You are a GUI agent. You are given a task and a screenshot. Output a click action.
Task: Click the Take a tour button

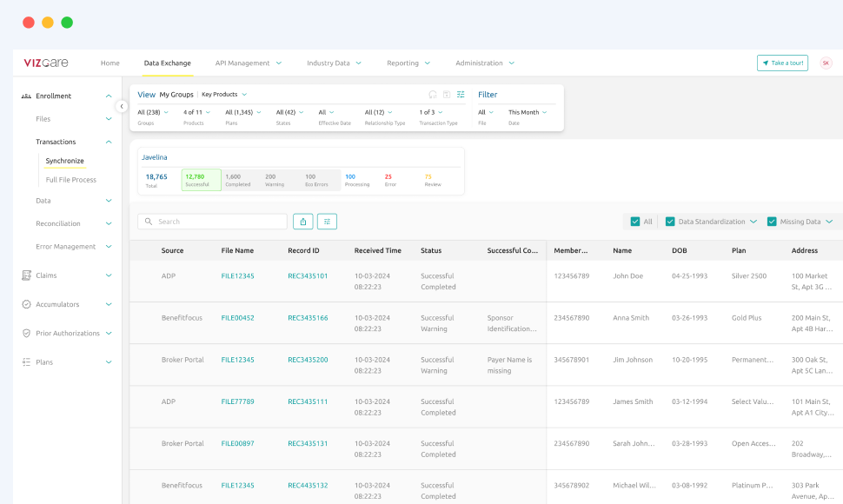point(782,63)
